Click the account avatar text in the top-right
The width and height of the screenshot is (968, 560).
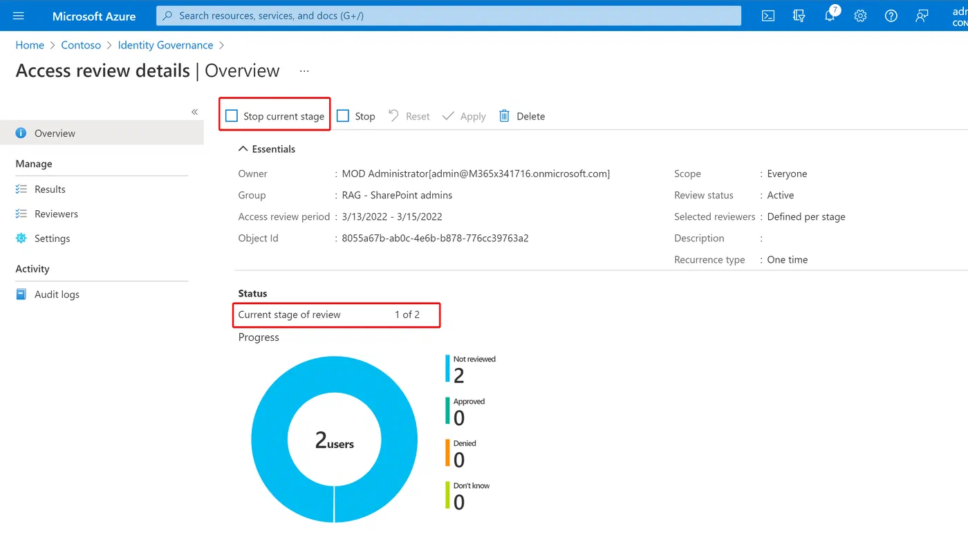pos(960,16)
